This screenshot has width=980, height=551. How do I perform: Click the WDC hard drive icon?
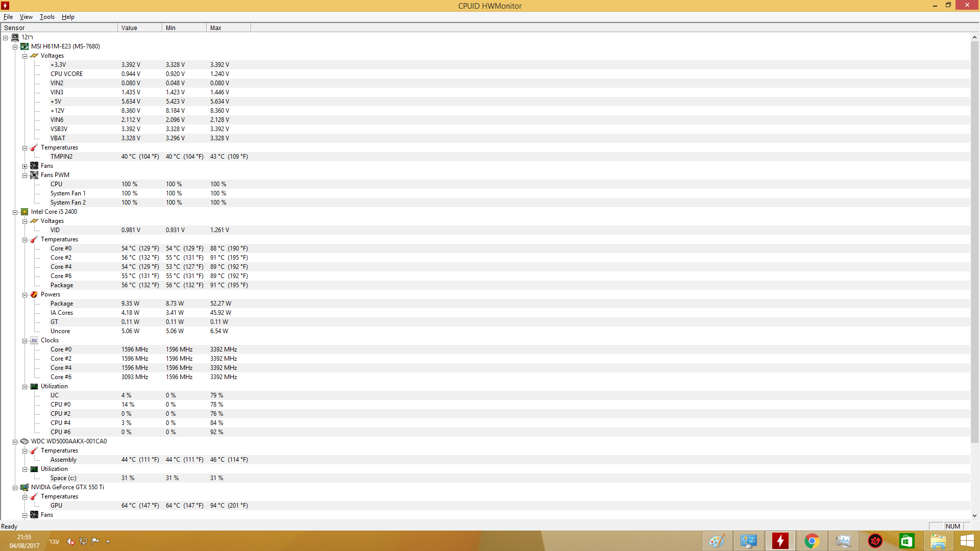(x=24, y=441)
